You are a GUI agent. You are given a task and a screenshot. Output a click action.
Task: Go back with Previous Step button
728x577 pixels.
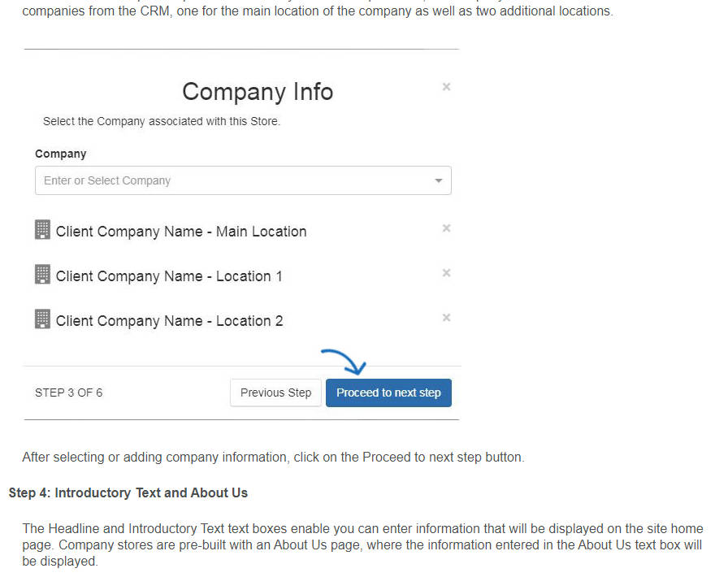(275, 393)
